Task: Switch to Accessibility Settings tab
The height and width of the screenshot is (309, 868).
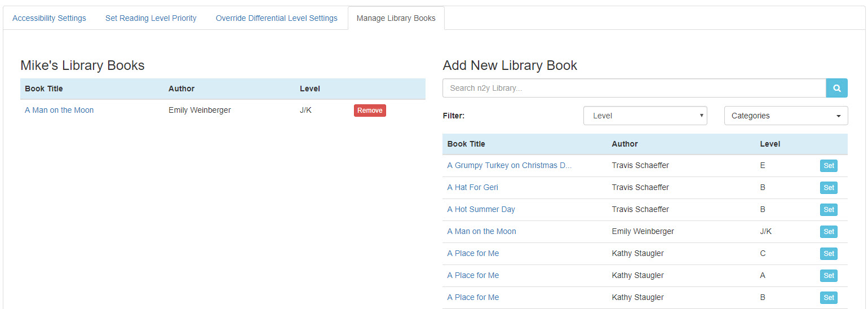Action: 49,18
